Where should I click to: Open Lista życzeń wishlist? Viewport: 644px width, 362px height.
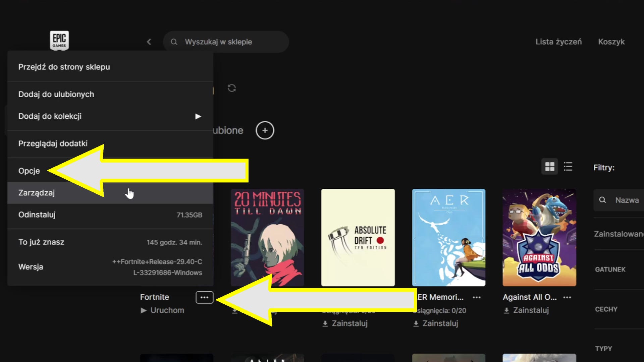558,42
